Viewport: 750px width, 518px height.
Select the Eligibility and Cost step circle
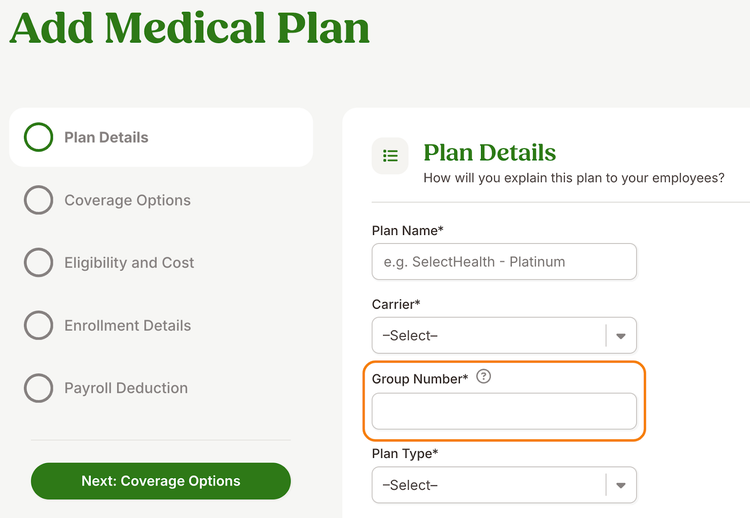point(38,263)
